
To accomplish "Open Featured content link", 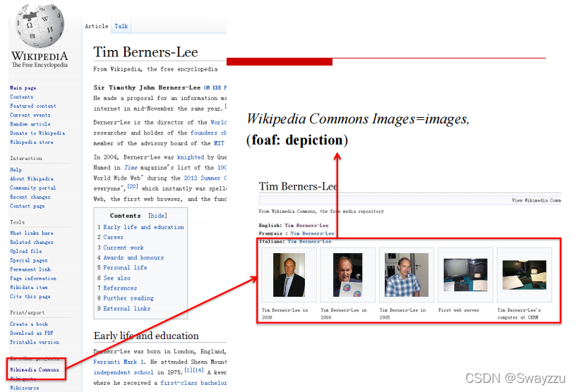I will point(33,106).
